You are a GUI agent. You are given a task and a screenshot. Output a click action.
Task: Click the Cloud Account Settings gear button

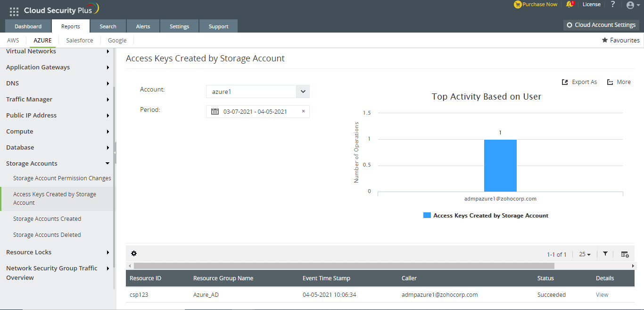(x=601, y=25)
